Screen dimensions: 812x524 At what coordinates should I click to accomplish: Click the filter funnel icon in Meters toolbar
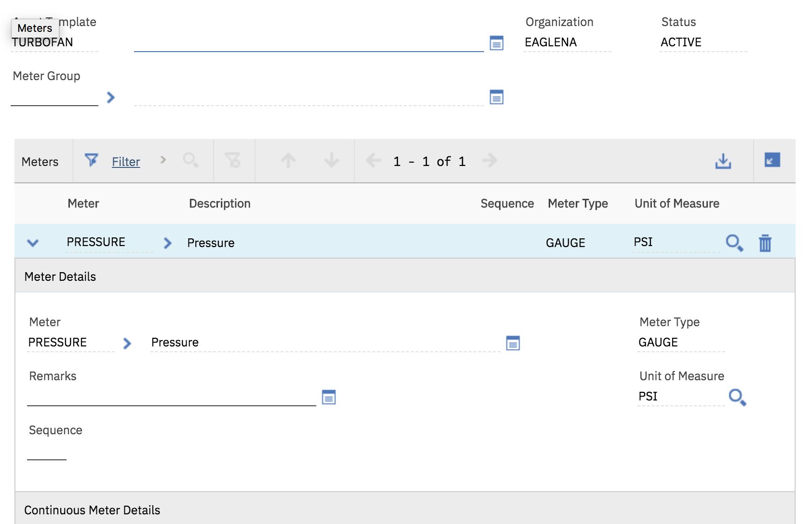click(x=91, y=160)
